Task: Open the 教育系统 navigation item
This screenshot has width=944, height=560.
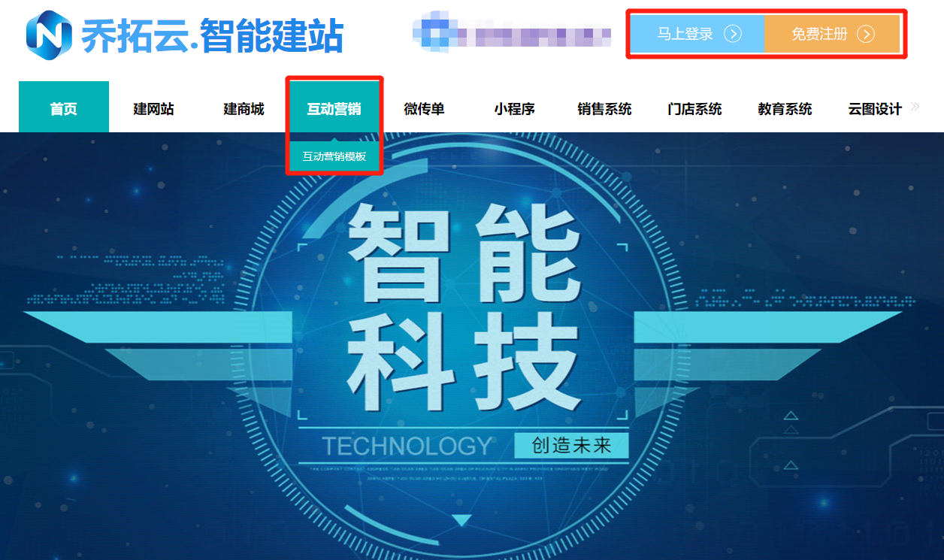Action: coord(785,109)
